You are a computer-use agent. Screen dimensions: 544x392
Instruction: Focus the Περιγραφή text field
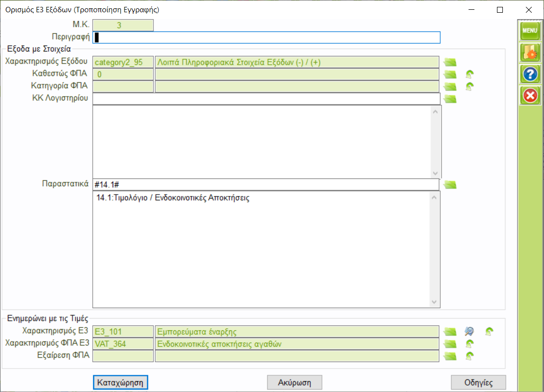point(267,38)
